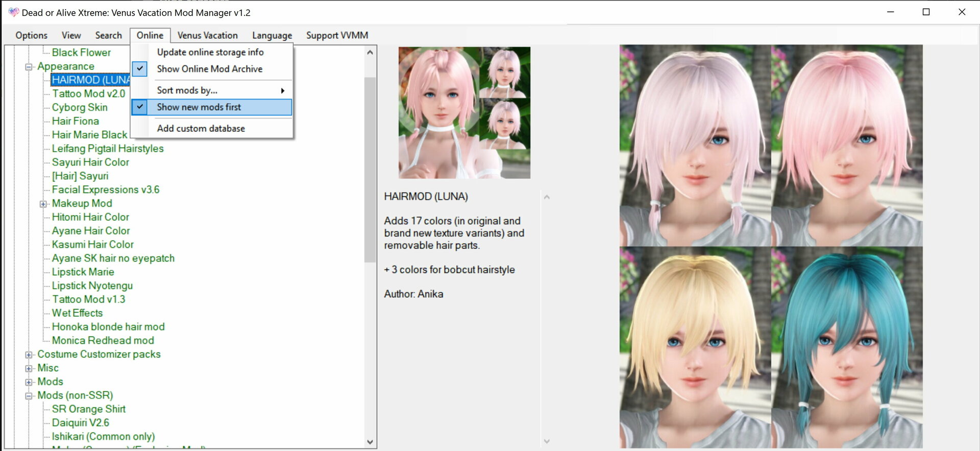Select Hair Fiona mod
The height and width of the screenshot is (451, 980).
(75, 121)
